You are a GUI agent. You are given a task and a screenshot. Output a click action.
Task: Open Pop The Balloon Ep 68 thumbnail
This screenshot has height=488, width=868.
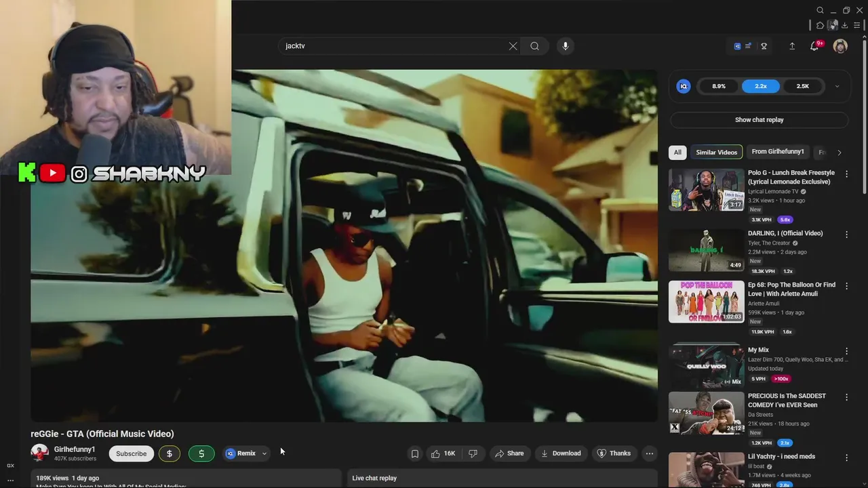(x=706, y=302)
